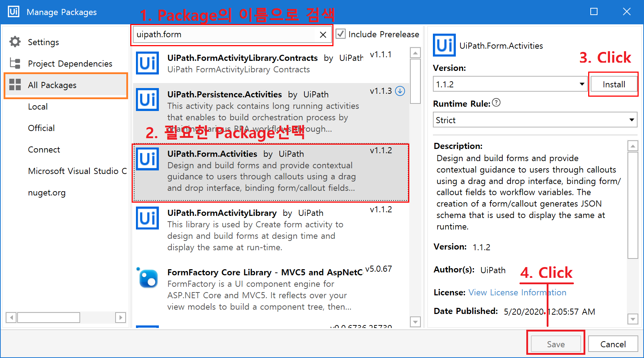Click version label v5.0.67
Viewport: 644px width, 358px height.
pos(379,269)
